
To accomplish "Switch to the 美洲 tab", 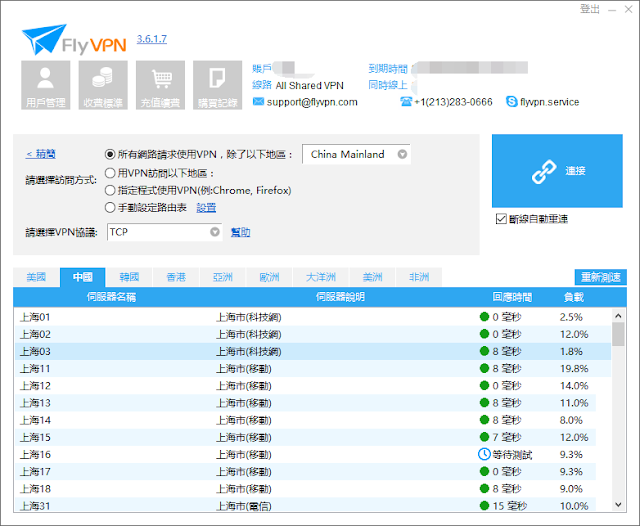I will 372,277.
